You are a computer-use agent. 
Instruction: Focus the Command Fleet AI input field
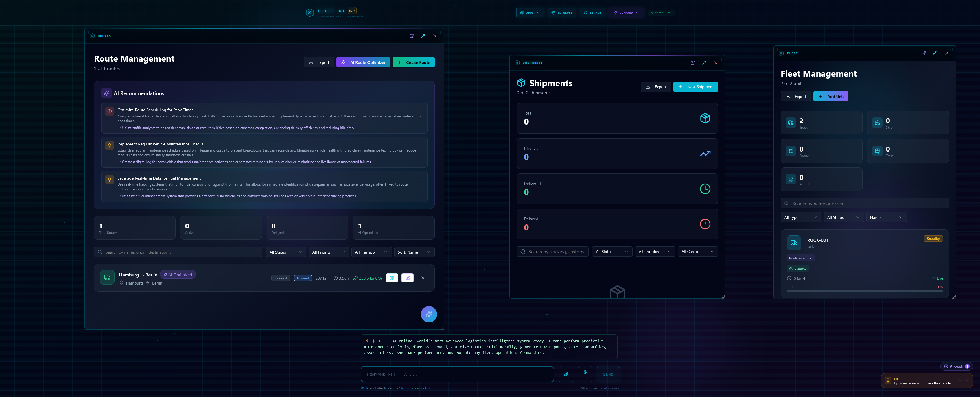click(457, 374)
